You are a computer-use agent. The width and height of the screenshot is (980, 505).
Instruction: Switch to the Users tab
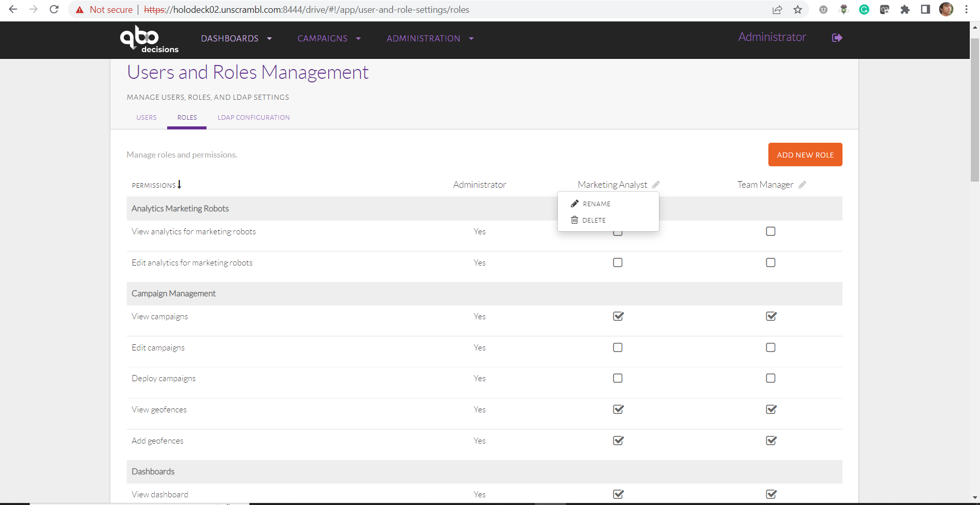point(146,118)
